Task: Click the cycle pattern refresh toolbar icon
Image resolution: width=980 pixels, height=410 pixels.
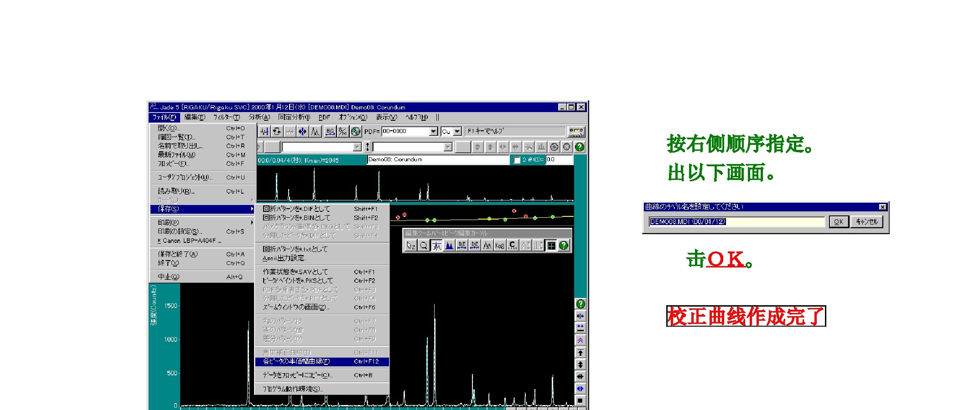Action: 277,132
